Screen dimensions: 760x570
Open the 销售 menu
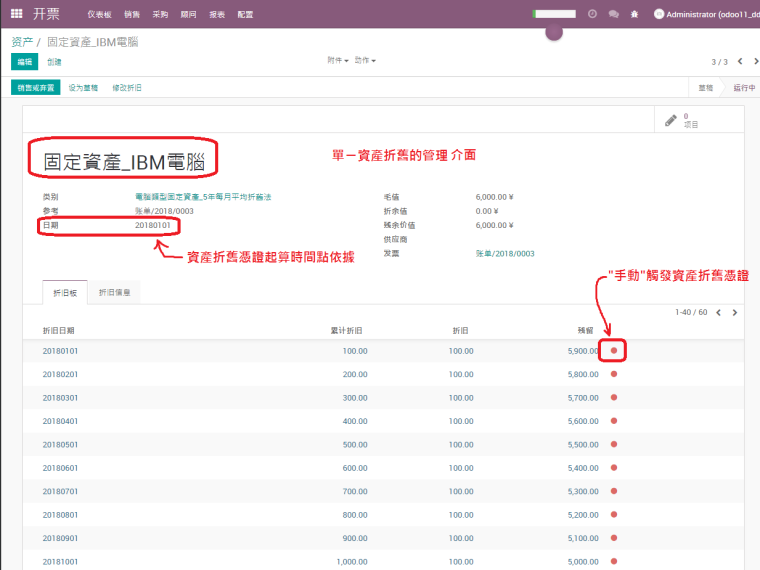132,15
